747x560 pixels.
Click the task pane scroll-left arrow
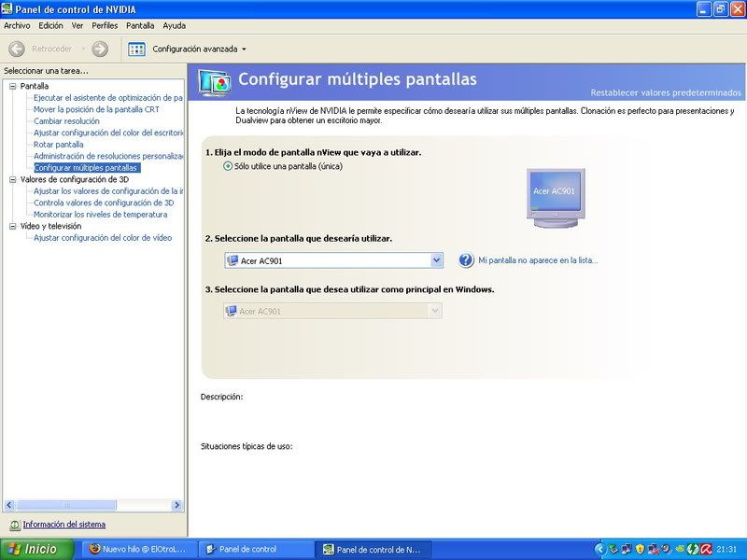pos(9,505)
